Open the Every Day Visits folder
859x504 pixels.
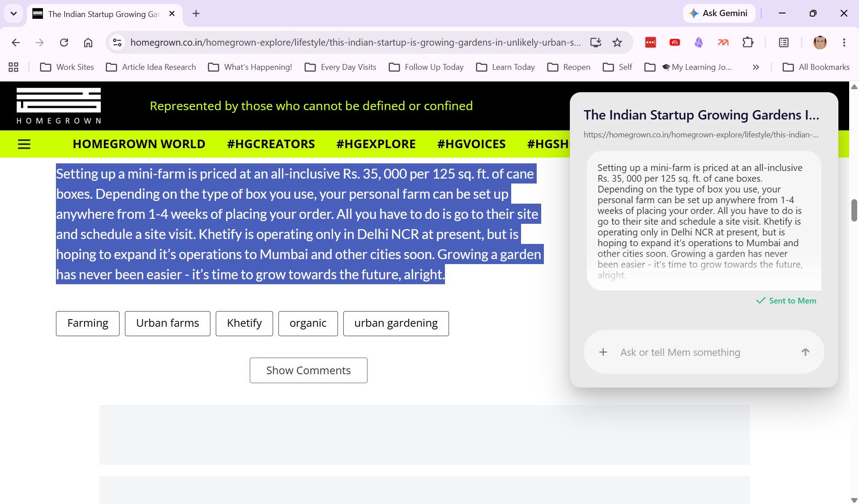coord(340,67)
